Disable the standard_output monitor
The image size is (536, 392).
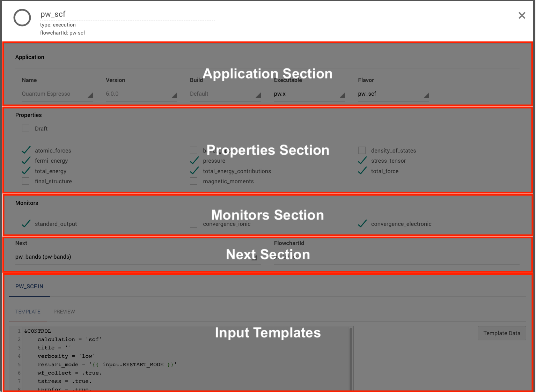(x=26, y=223)
